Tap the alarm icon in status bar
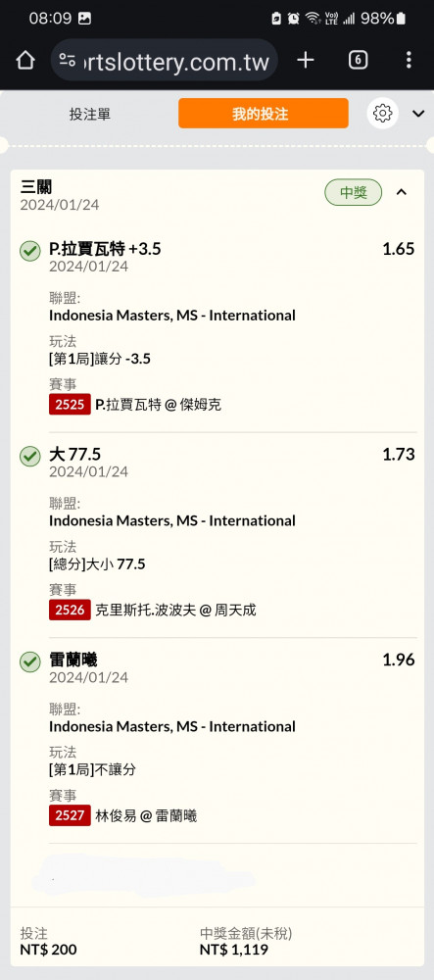Viewport: 434px width, 980px height. click(294, 19)
